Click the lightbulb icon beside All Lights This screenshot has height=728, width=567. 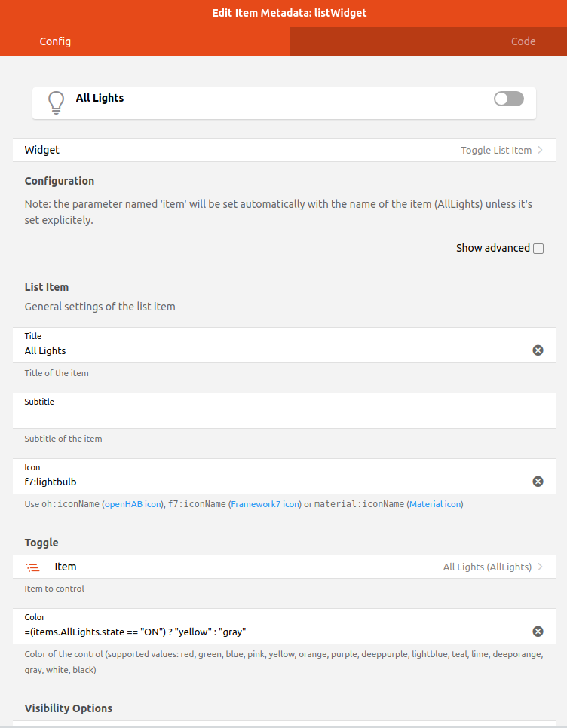56,102
